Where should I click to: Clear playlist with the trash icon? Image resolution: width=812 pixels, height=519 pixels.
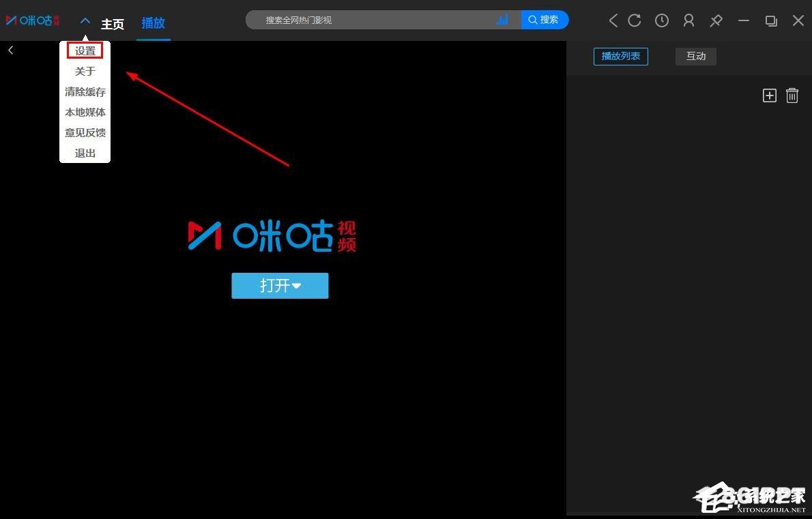[x=792, y=95]
